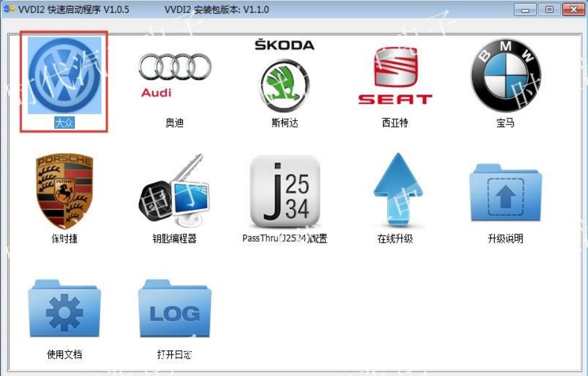Open the Volkswagen (大众) icon

[64, 75]
